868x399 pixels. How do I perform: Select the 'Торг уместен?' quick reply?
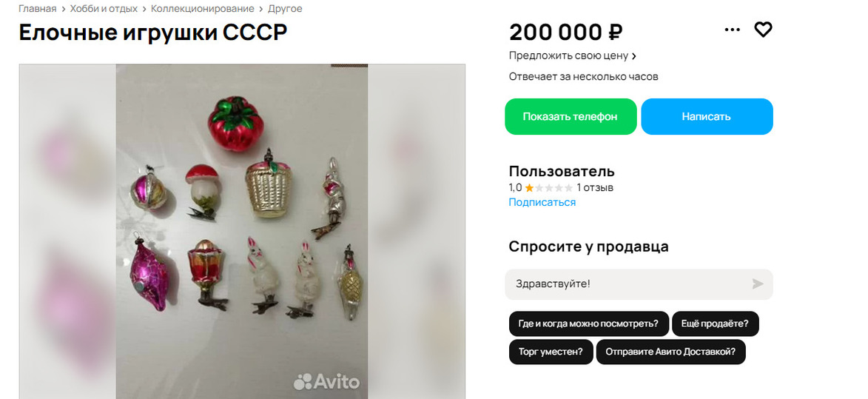coord(551,352)
